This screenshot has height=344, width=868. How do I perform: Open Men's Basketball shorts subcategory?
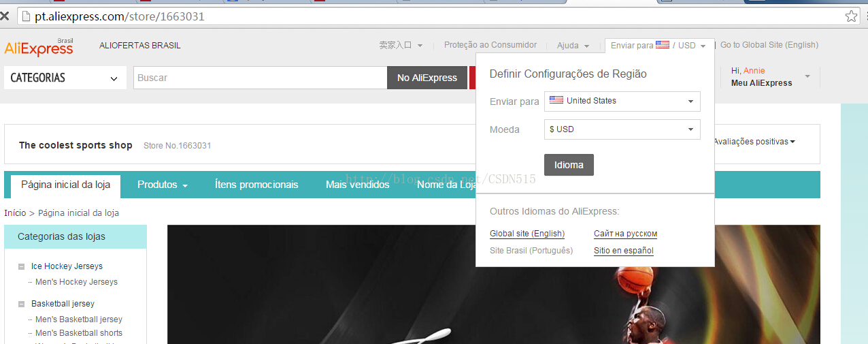coord(79,333)
